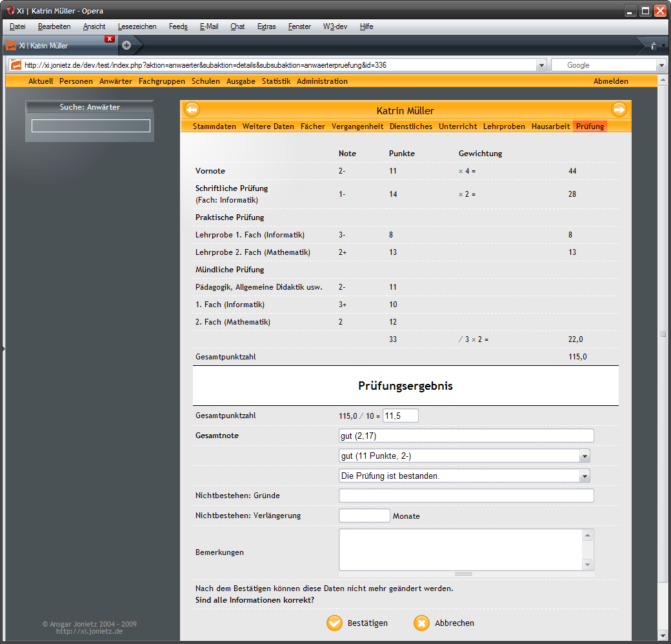Screen dimensions: 671x644
Task: Switch to the Stammdaten tab
Action: click(214, 126)
